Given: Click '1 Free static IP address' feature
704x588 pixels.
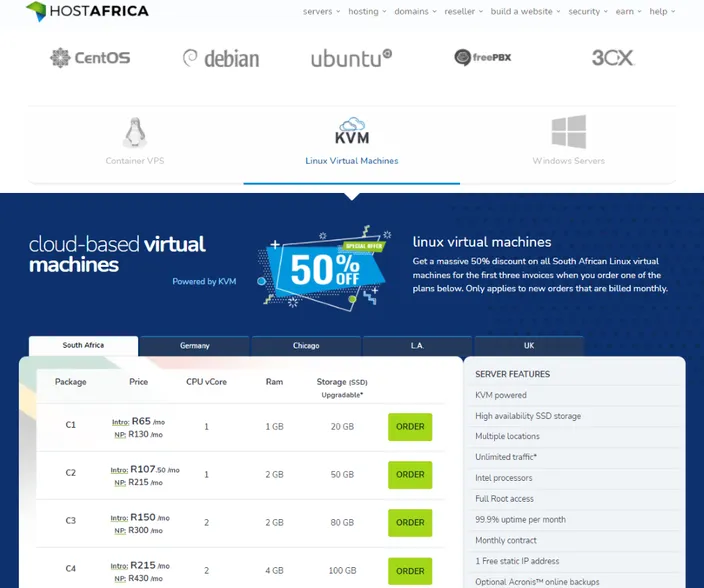Looking at the screenshot, I should click(517, 561).
